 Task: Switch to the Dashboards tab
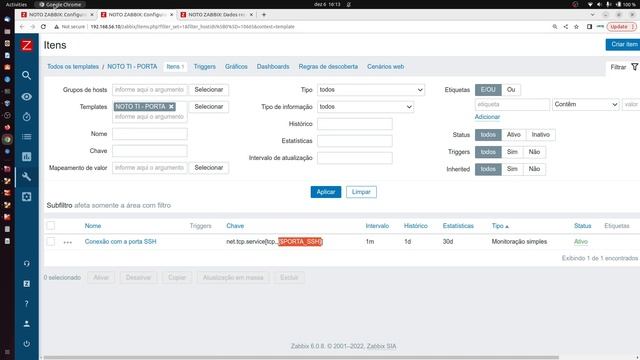tap(273, 67)
